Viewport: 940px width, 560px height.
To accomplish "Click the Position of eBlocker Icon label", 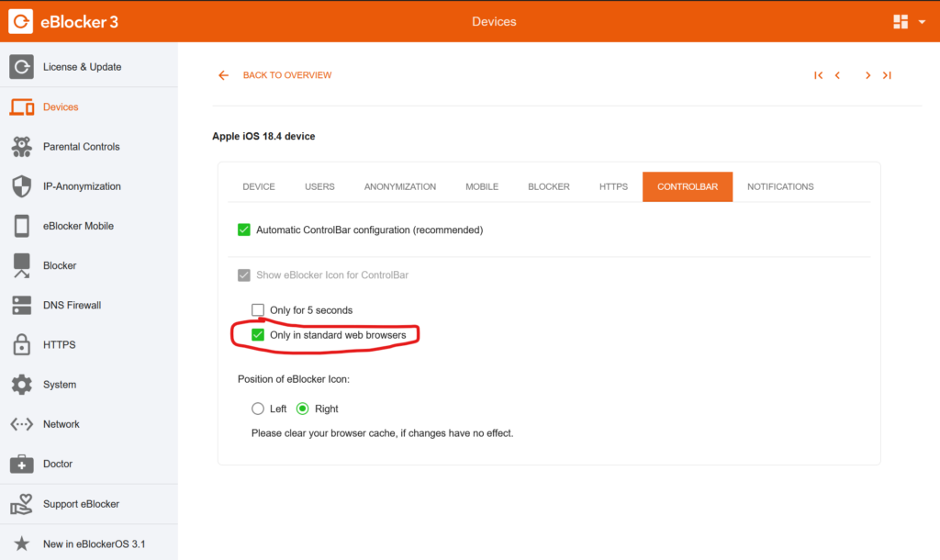I will click(294, 379).
